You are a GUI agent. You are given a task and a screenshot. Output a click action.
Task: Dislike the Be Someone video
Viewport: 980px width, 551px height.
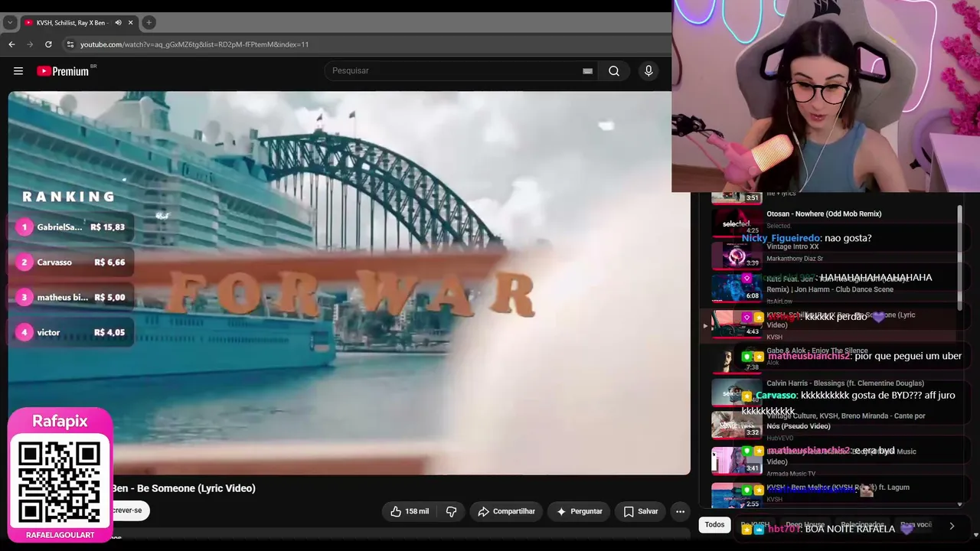tap(451, 511)
